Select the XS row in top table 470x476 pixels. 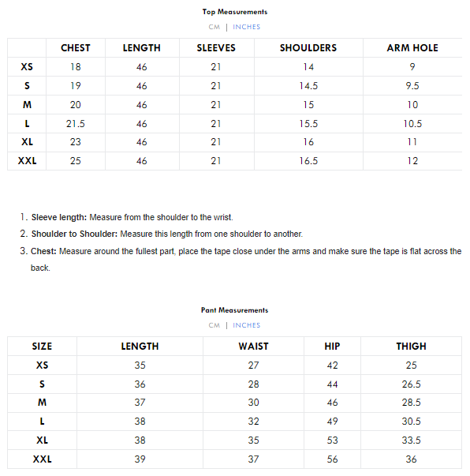(235, 67)
